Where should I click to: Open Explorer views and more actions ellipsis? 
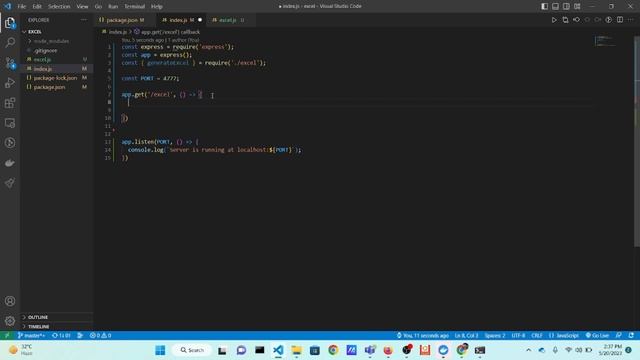click(84, 20)
